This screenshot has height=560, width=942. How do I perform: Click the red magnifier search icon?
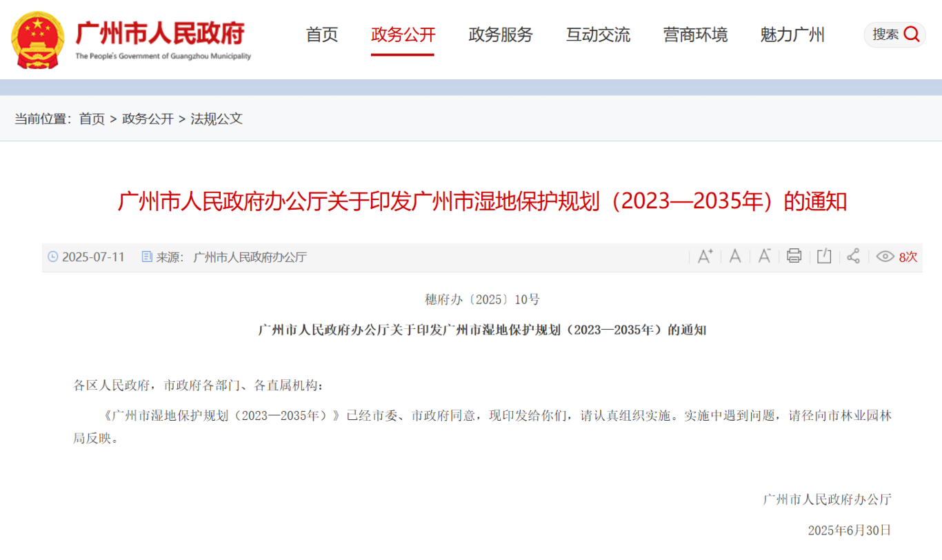[911, 34]
